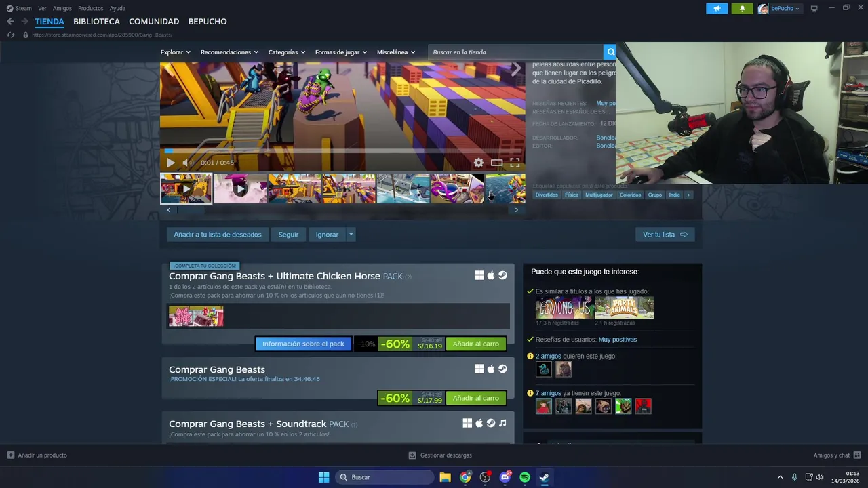Open the Ultimate Chicken Horse pack thumbnail
This screenshot has height=488, width=868.
196,316
